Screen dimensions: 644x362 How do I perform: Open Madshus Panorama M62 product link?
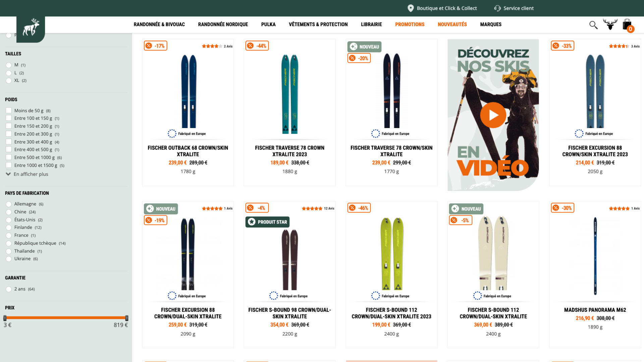click(x=595, y=310)
